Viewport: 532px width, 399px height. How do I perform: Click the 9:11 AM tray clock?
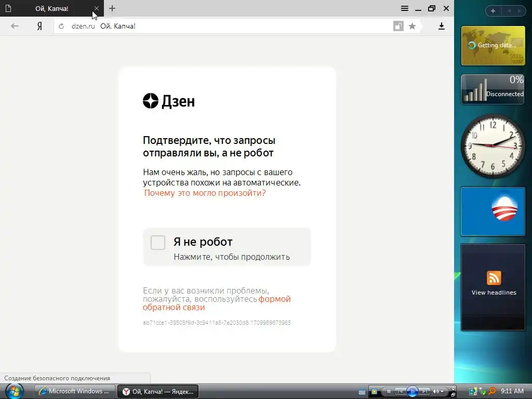click(x=512, y=391)
